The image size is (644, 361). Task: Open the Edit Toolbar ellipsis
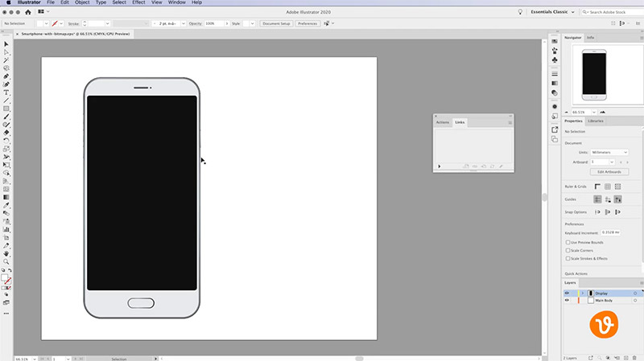coord(6,314)
